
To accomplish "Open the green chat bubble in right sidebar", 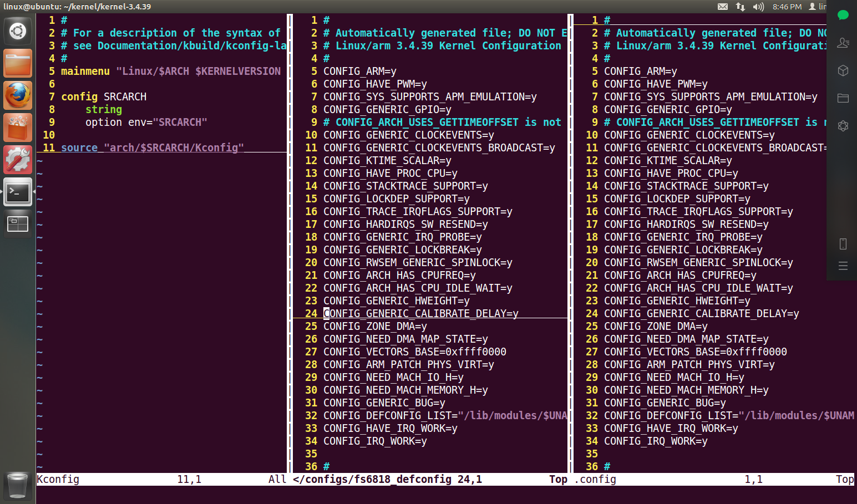I will (x=843, y=15).
